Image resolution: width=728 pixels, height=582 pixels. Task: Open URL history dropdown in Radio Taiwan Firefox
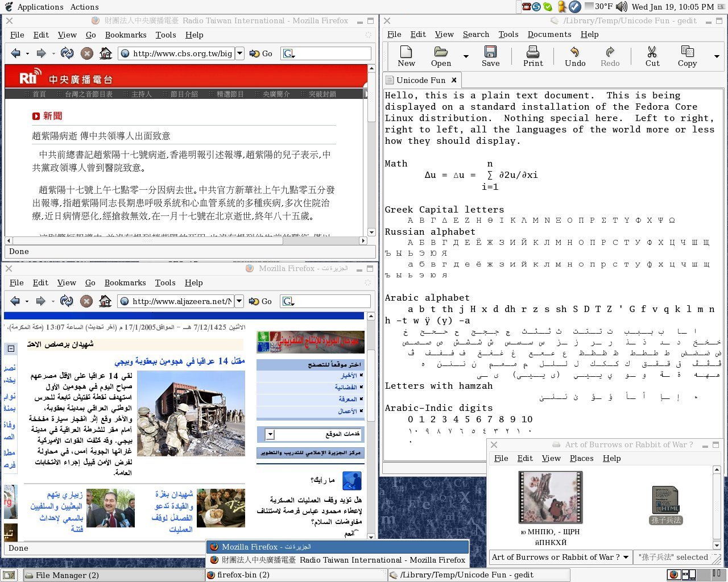click(239, 53)
